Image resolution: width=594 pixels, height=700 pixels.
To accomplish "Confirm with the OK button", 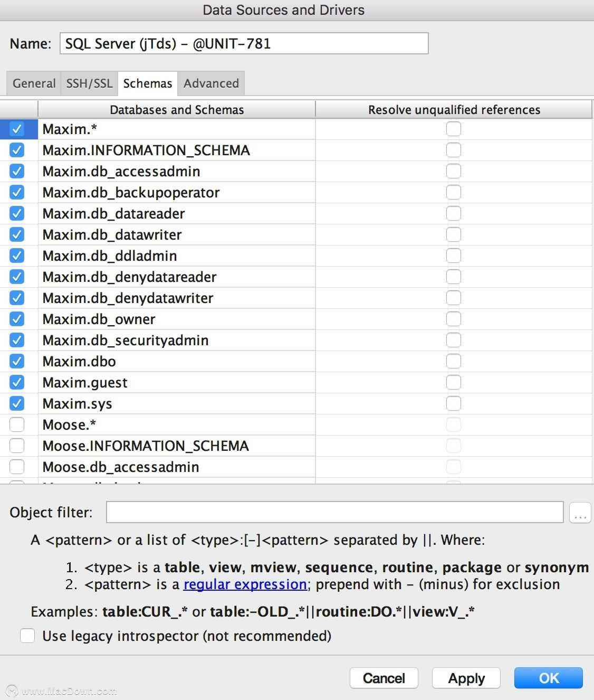I will (x=548, y=678).
